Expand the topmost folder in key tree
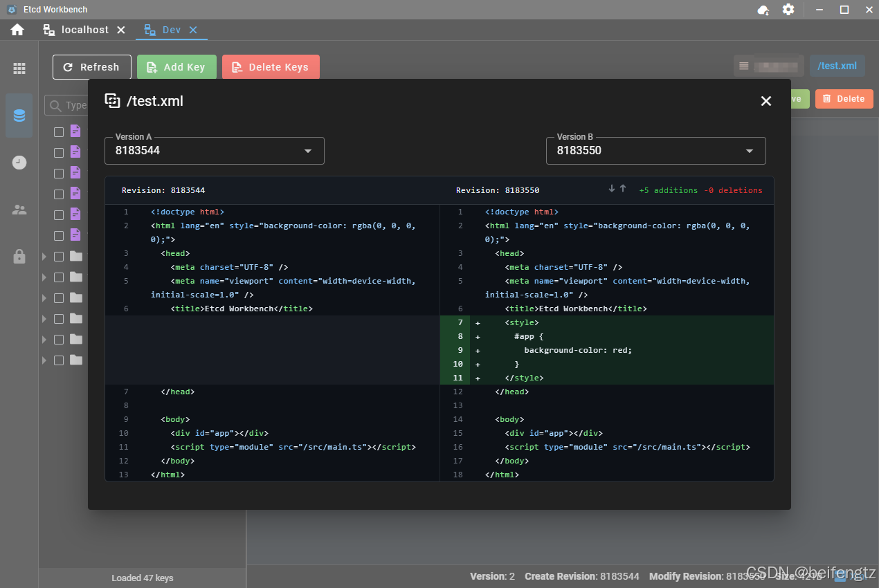The height and width of the screenshot is (588, 879). [x=45, y=257]
